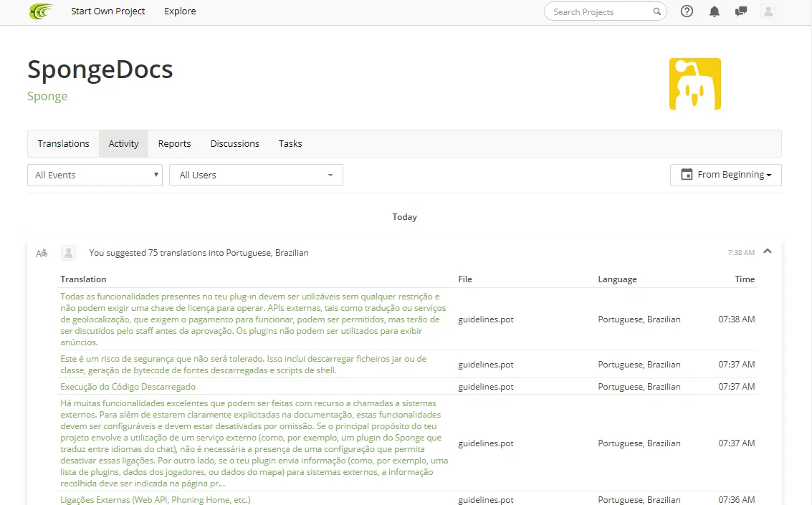Click the search magnifier icon

(656, 11)
